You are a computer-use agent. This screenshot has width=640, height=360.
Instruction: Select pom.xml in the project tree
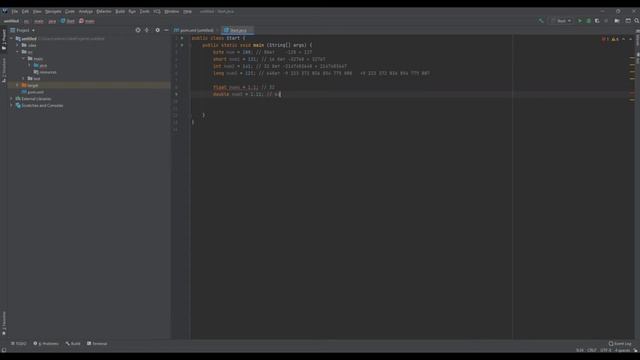click(x=32, y=92)
